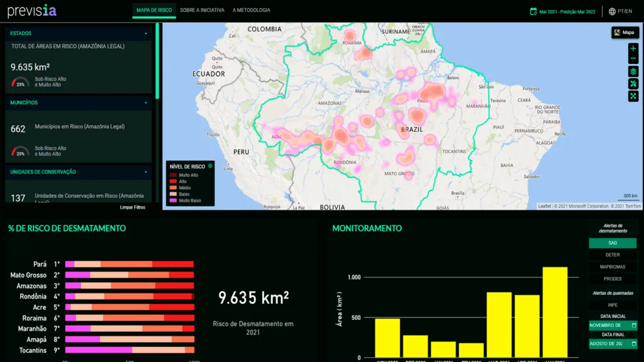Click the Mato Grosso risk bar
The image size is (644, 362).
tap(130, 275)
